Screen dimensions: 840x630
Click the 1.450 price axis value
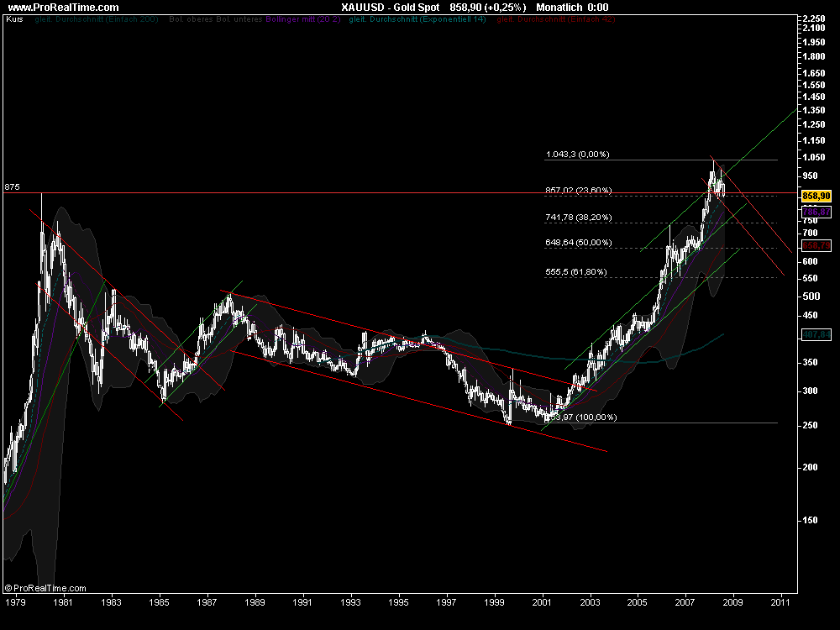coord(814,97)
